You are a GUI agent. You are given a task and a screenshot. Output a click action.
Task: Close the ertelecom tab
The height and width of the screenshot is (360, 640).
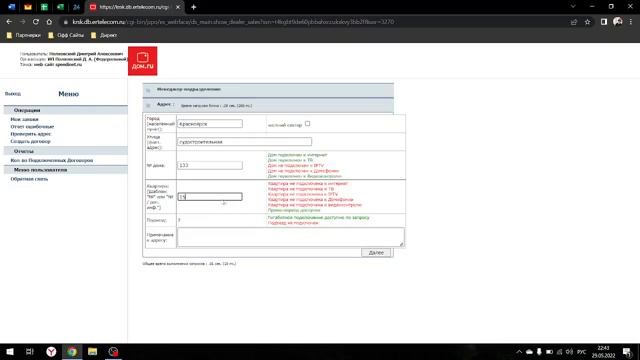tap(178, 7)
